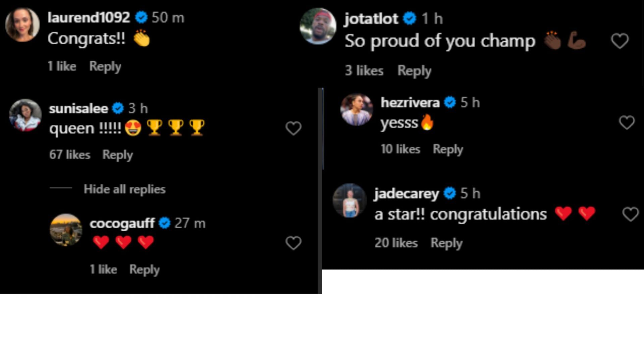Like sunisalee's queen comment with heart

(x=293, y=128)
